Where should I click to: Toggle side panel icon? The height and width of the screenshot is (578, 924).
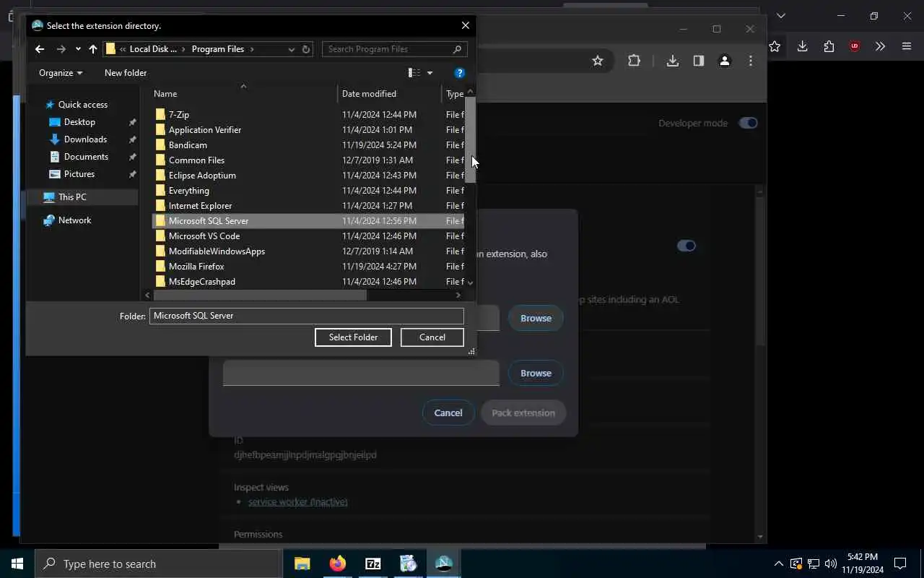point(698,61)
